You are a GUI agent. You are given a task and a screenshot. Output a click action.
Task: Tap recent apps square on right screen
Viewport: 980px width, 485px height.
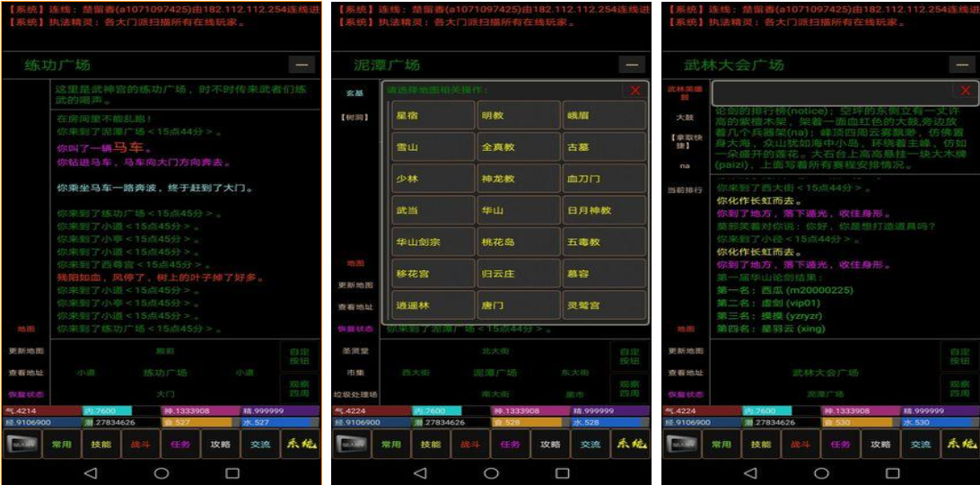(893, 472)
